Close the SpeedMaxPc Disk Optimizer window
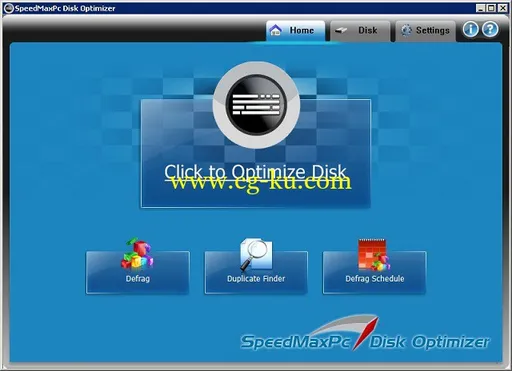The image size is (512, 371). [503, 8]
